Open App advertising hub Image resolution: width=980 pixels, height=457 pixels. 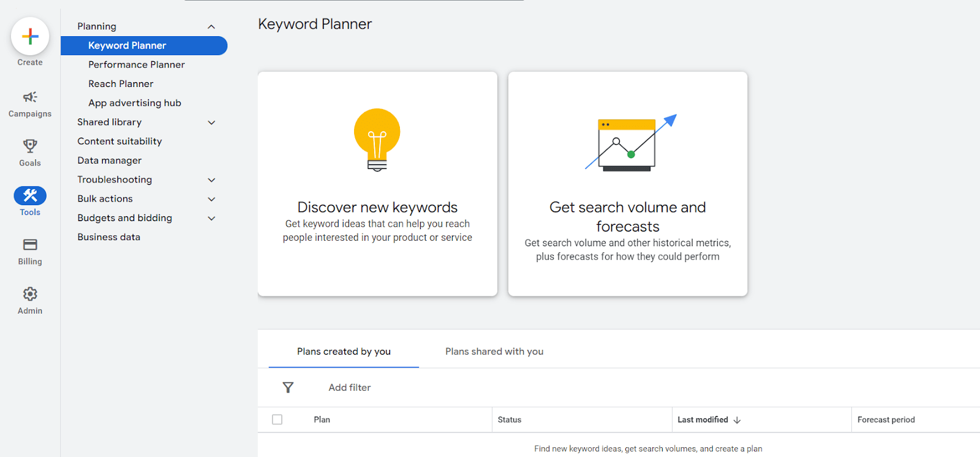pyautogui.click(x=135, y=103)
